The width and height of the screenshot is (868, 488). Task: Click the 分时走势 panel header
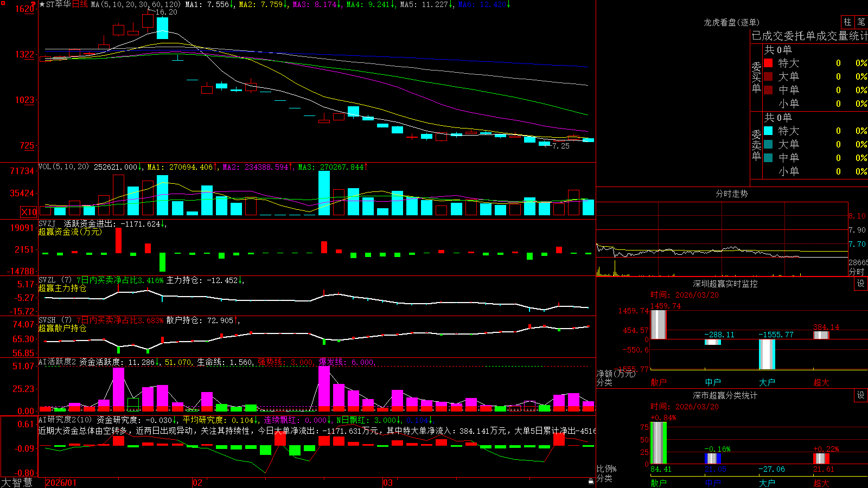pos(731,194)
